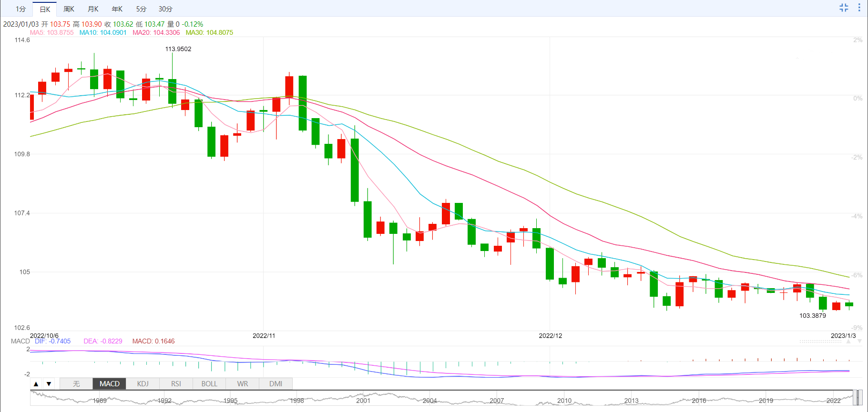
Task: Click the overview timeline at year 2016
Action: (699, 401)
